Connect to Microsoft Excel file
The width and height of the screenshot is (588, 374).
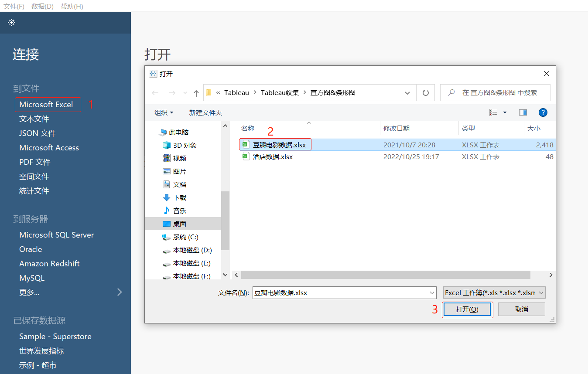click(46, 105)
